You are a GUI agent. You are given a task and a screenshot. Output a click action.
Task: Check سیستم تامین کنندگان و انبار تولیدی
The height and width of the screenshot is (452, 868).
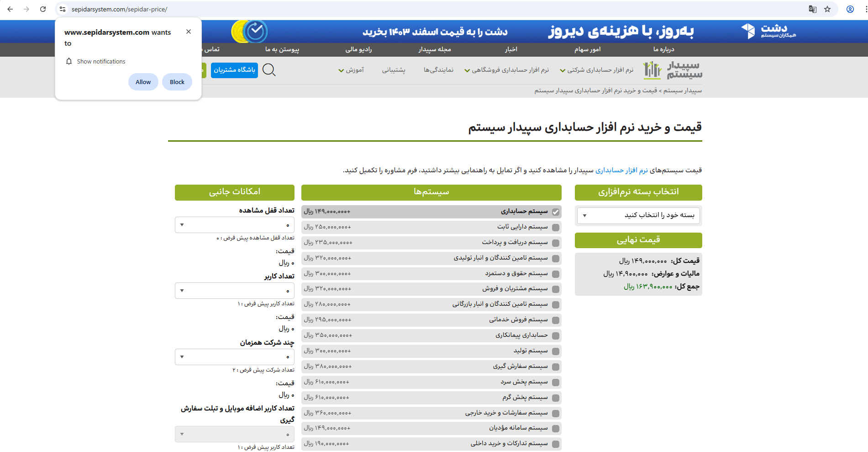(x=556, y=259)
